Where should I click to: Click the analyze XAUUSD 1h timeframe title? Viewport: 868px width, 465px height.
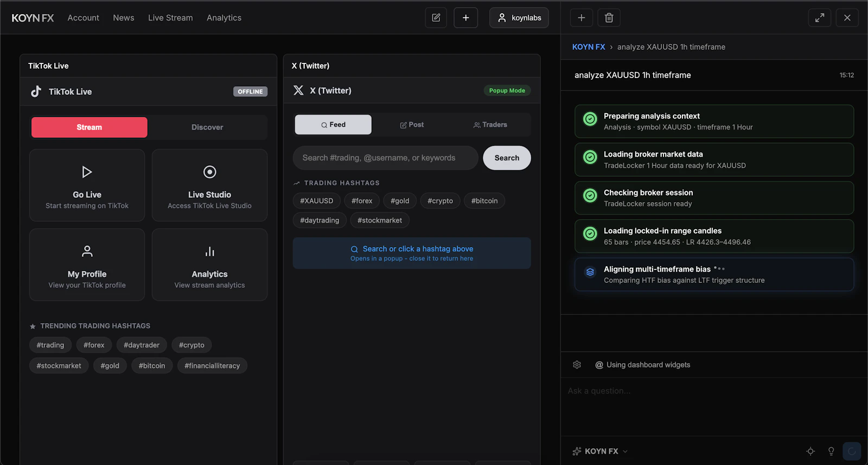click(633, 75)
